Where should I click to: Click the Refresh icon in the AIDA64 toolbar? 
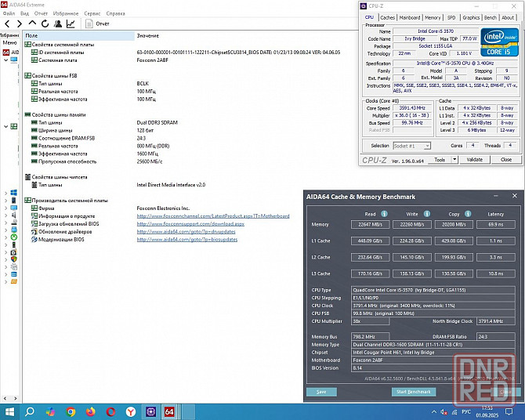tap(45, 24)
